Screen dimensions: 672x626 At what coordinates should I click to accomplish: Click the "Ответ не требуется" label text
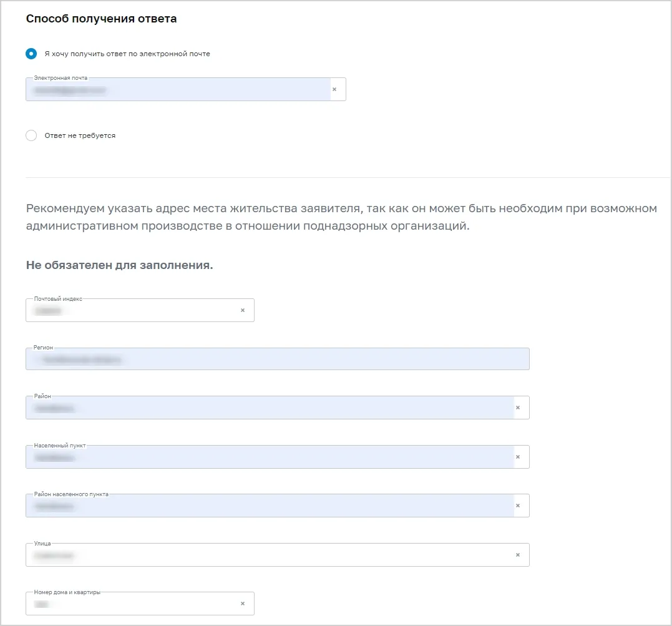pyautogui.click(x=80, y=135)
